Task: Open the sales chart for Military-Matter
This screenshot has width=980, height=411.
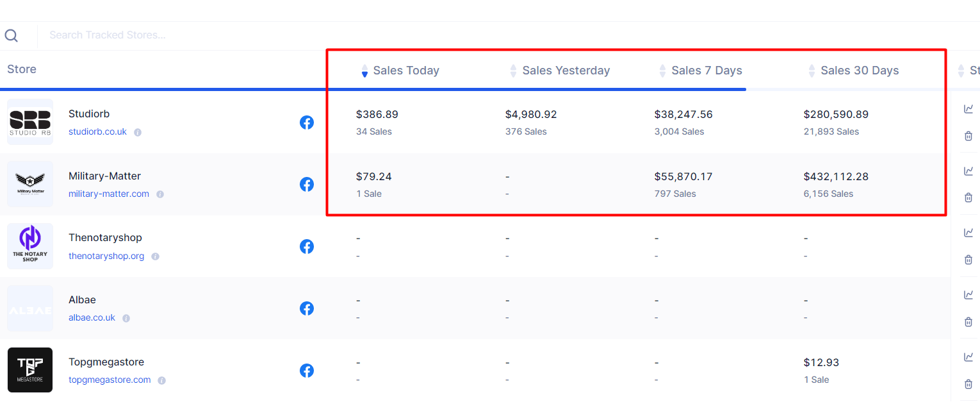Action: 968,171
